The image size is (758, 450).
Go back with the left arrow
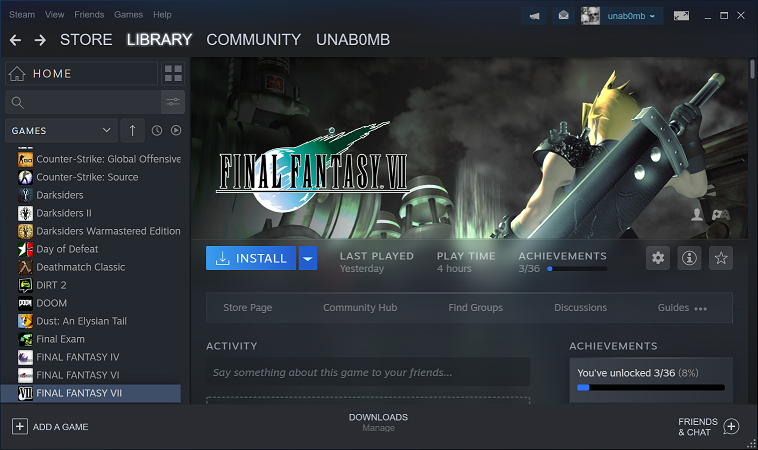click(15, 40)
